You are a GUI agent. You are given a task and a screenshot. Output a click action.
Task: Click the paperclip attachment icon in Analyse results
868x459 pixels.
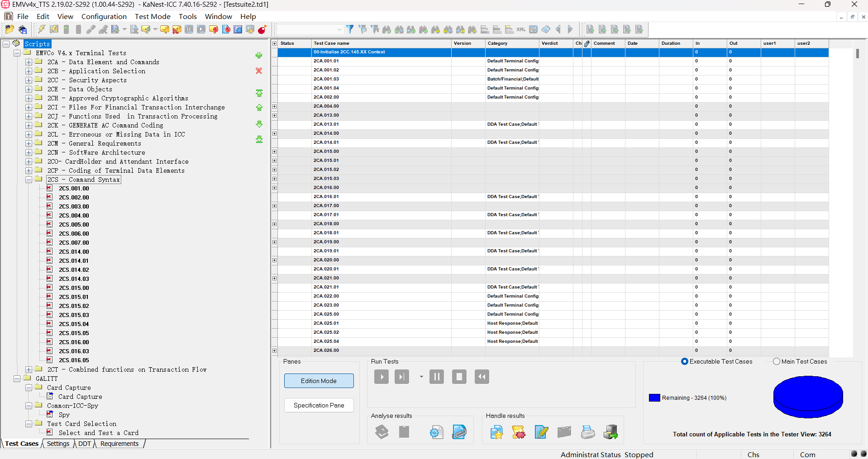pos(459,432)
